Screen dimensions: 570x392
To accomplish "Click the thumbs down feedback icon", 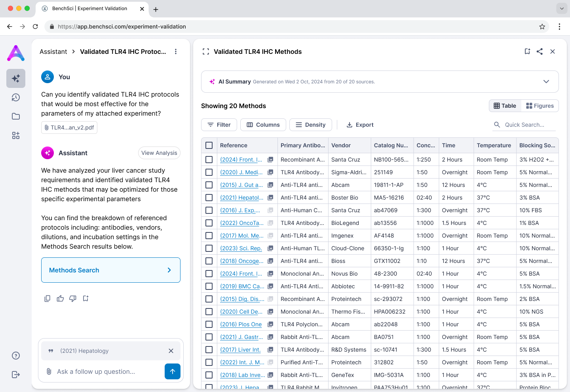I will click(x=73, y=299).
